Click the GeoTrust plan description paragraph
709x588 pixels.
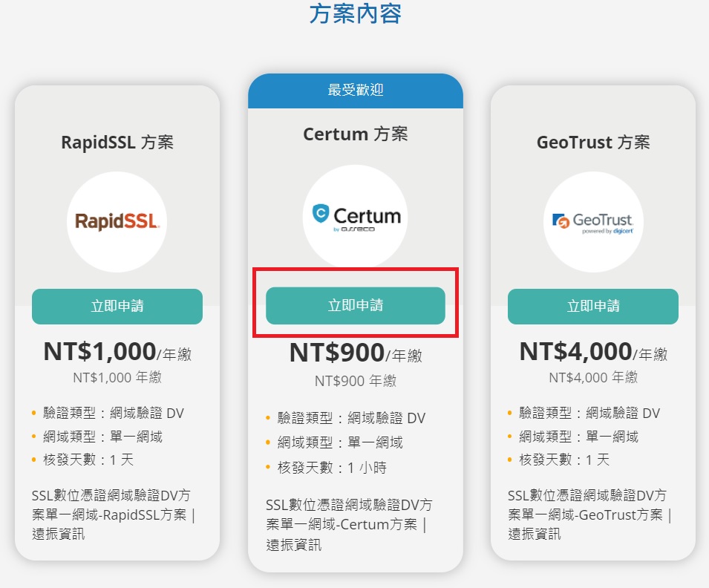589,514
